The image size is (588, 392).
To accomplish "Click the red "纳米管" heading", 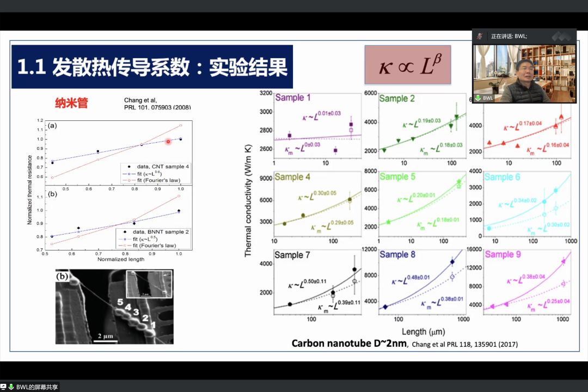I will (71, 103).
